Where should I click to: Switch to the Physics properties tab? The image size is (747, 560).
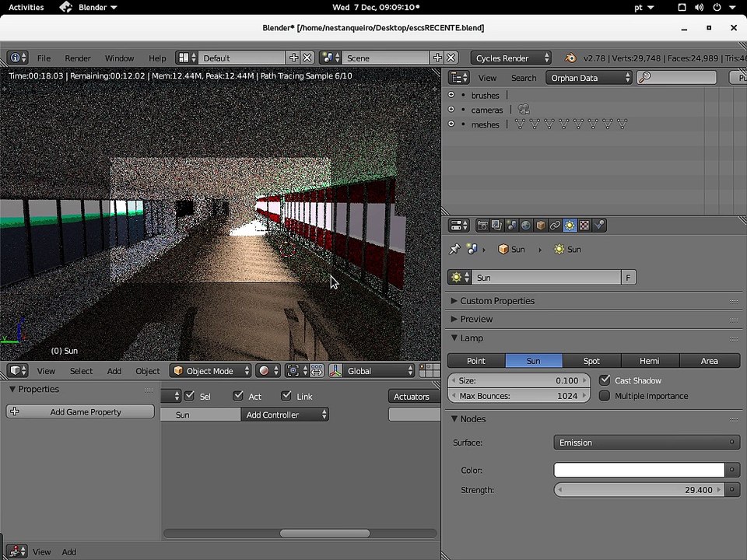(599, 226)
